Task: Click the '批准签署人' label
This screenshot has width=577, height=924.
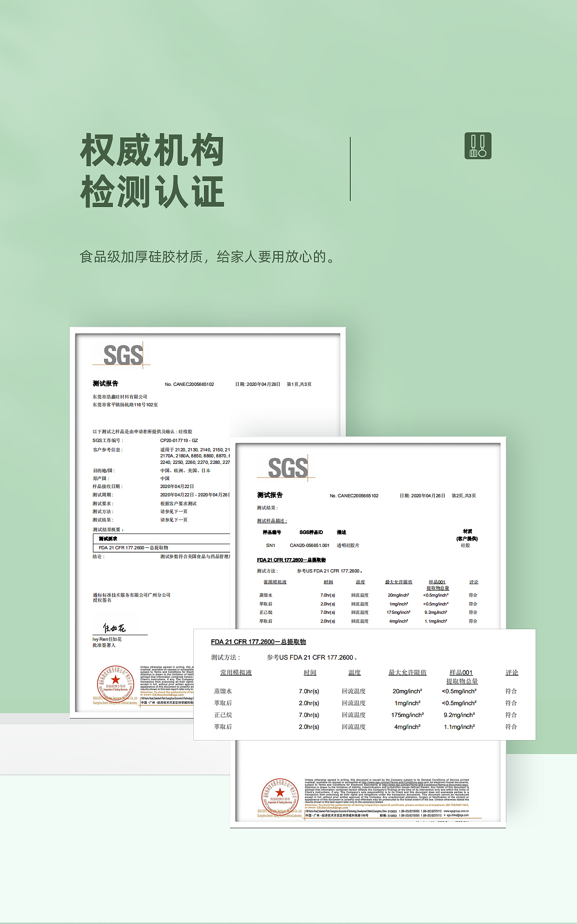Action: [x=104, y=645]
